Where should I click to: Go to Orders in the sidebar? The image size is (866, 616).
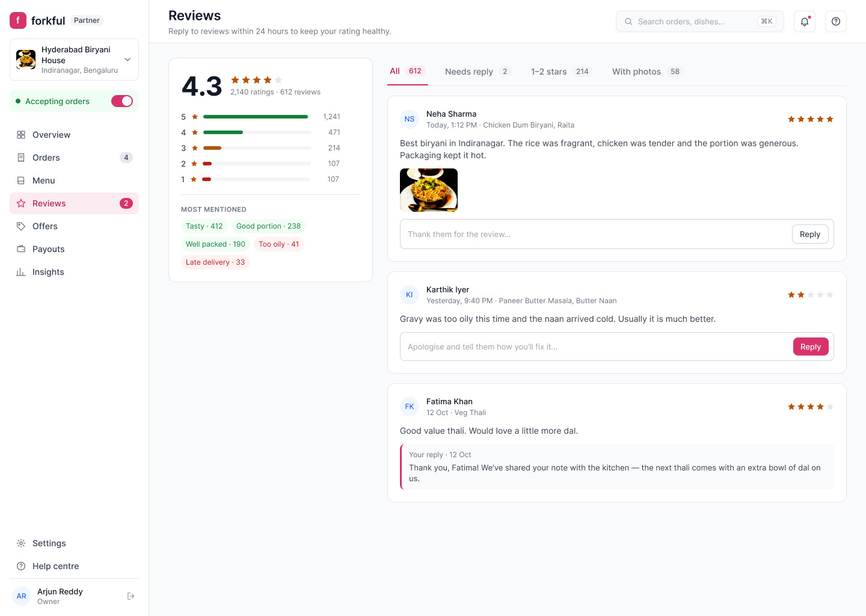coord(74,158)
